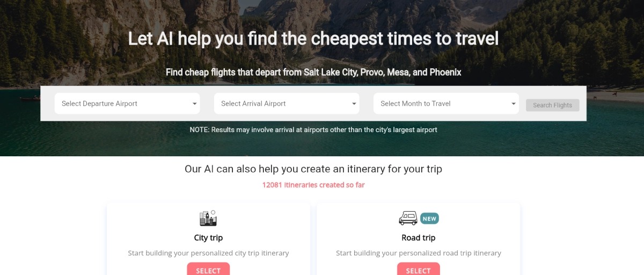Screen dimensions: 644x275
Task: Click the 'Let AI help you' headline
Action: click(x=313, y=39)
